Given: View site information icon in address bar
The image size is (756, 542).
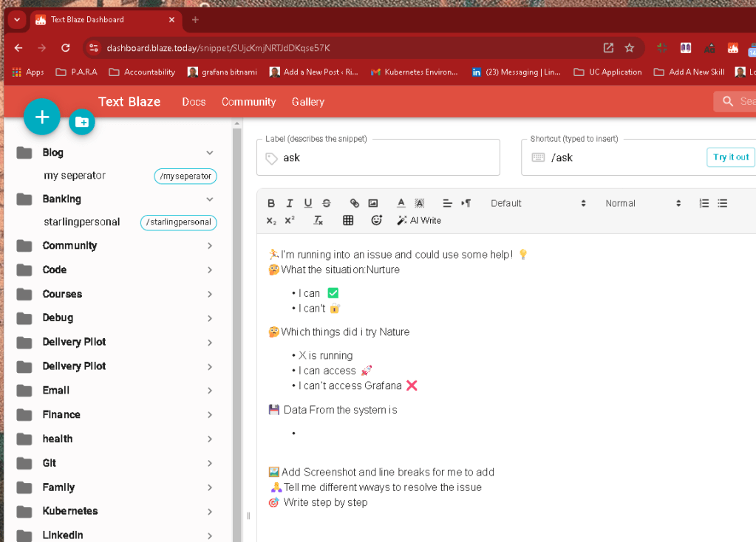Looking at the screenshot, I should [x=94, y=48].
